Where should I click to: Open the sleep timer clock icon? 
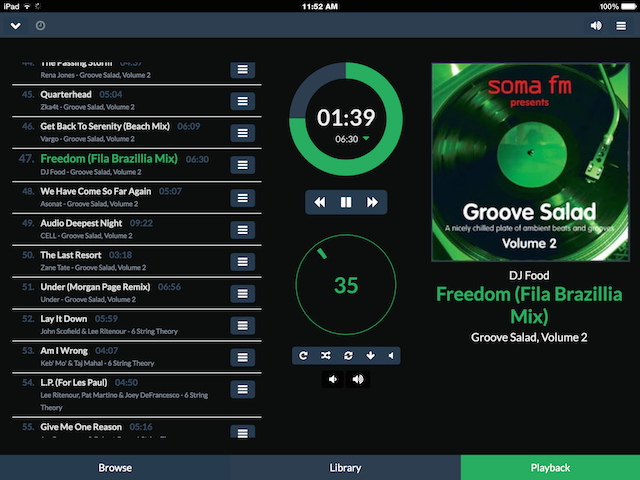(x=40, y=26)
